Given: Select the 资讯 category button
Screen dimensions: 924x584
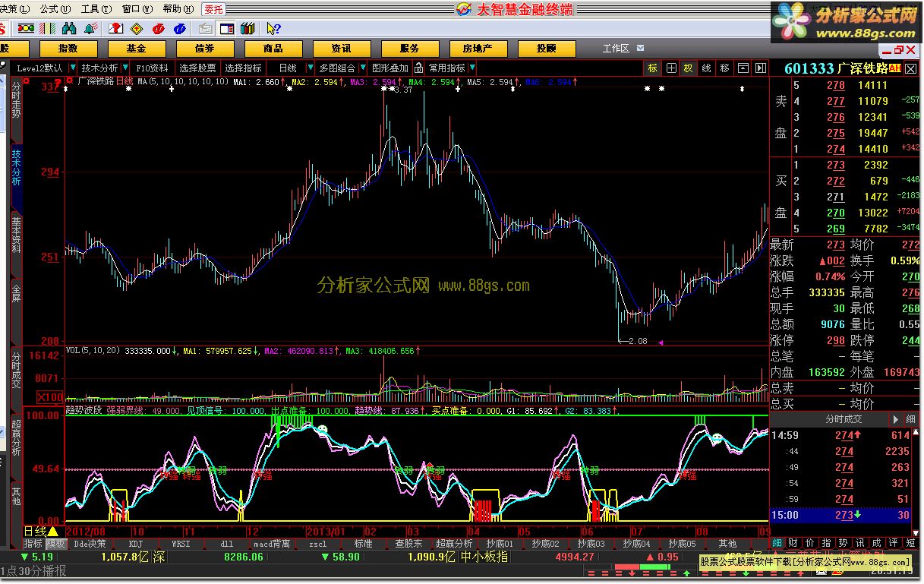Looking at the screenshot, I should coord(341,48).
